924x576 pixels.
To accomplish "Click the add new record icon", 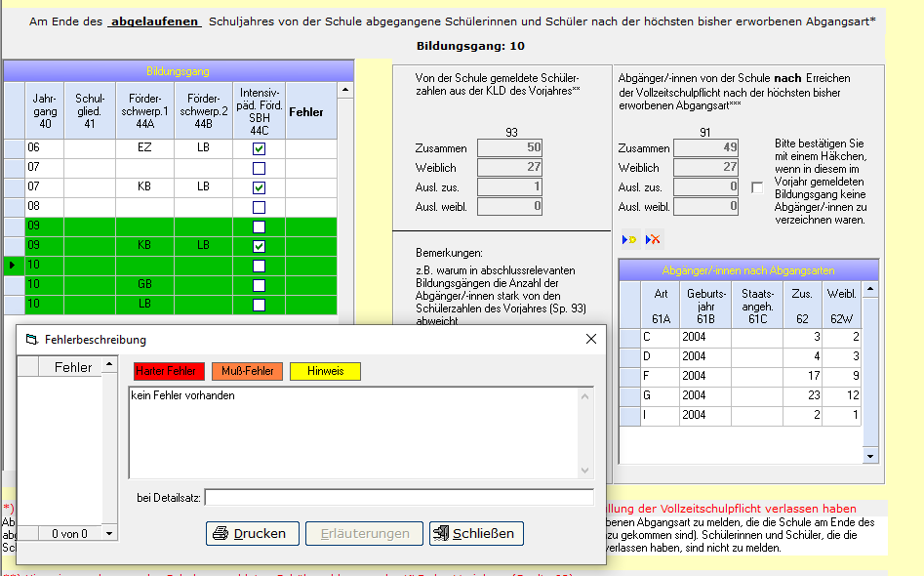I will coord(630,239).
